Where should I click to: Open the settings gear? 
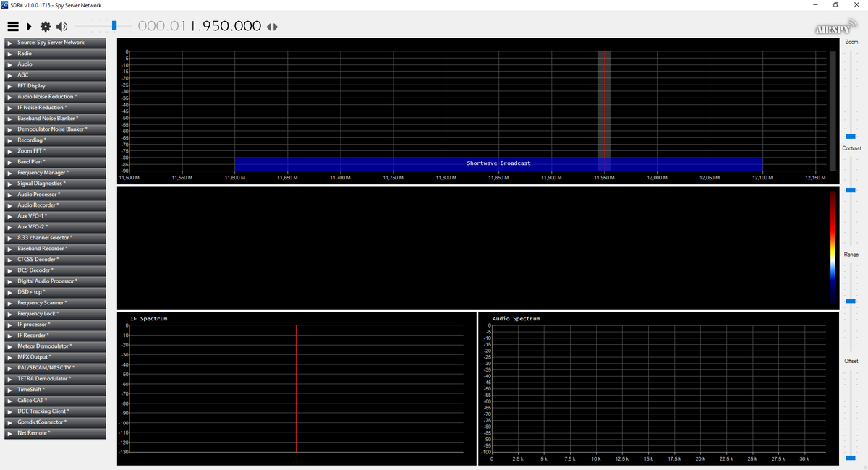click(x=45, y=26)
